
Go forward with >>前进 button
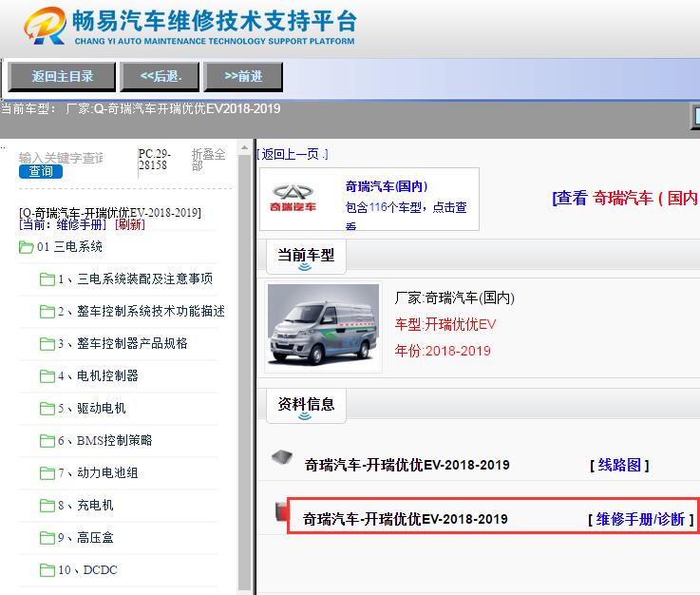point(243,77)
